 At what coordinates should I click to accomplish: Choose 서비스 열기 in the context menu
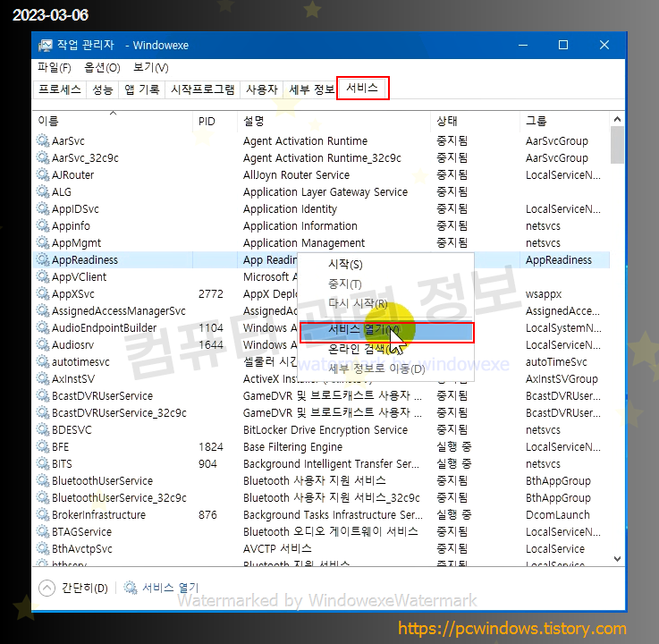385,332
